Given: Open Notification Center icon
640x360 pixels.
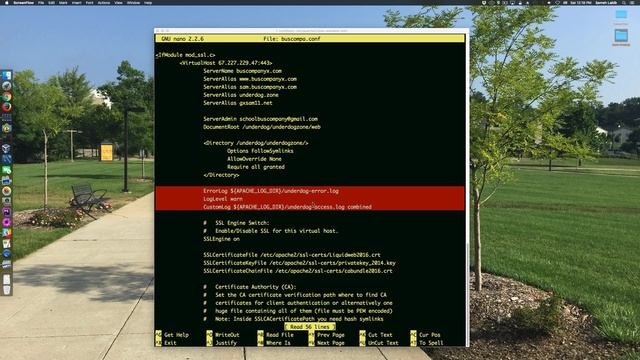Looking at the screenshot, I should tap(633, 2).
